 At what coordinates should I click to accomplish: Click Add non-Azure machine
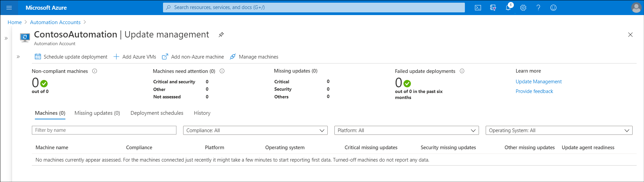click(193, 57)
